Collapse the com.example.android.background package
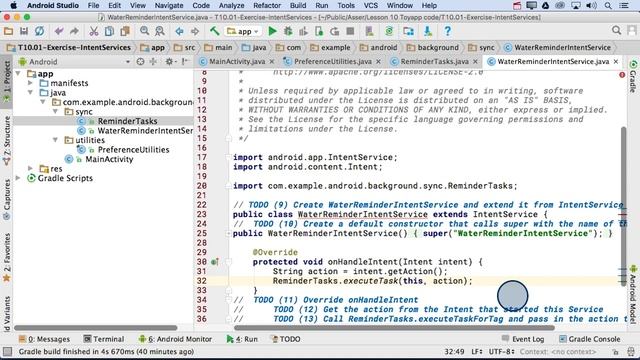The width and height of the screenshot is (640, 360). pos(43,102)
